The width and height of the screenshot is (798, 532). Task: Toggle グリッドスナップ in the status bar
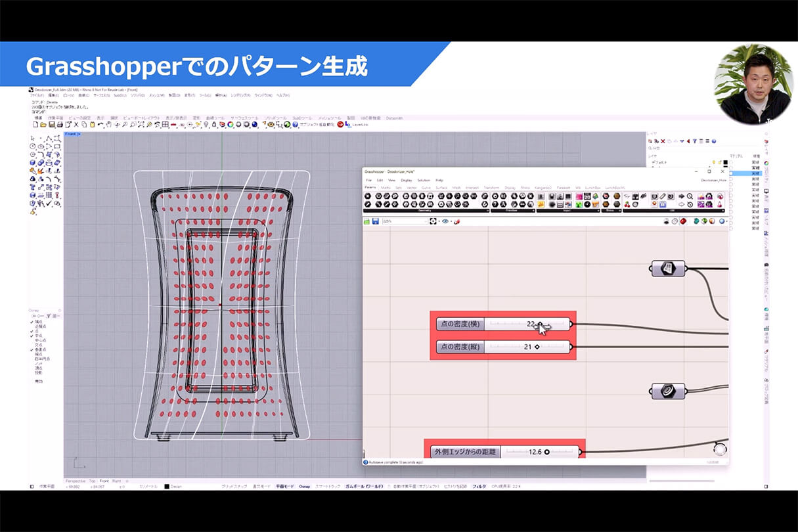tap(234, 487)
